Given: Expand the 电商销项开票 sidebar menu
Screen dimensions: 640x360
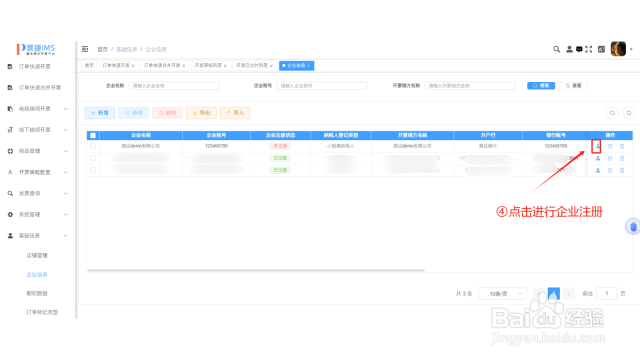Looking at the screenshot, I should pos(38,109).
